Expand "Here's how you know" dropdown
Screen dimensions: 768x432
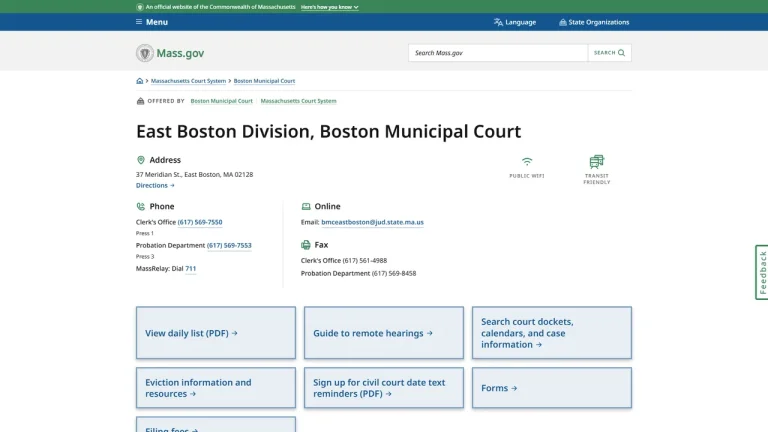[x=329, y=7]
